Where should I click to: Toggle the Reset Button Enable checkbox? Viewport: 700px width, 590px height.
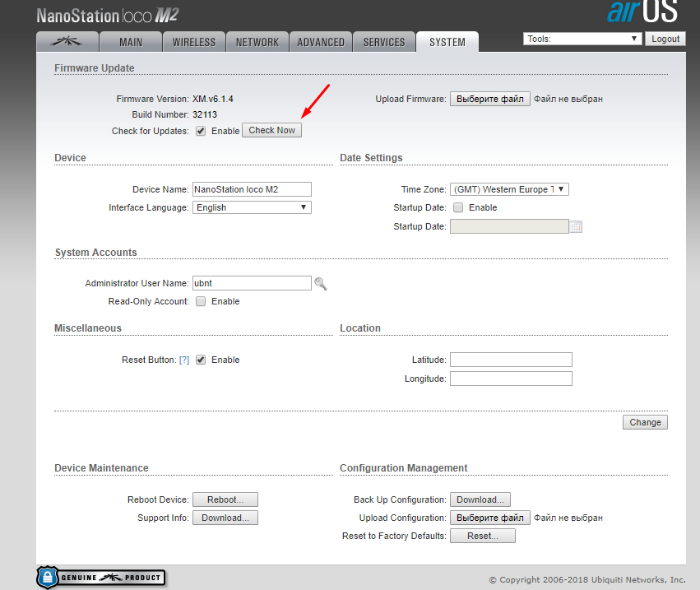coord(201,360)
